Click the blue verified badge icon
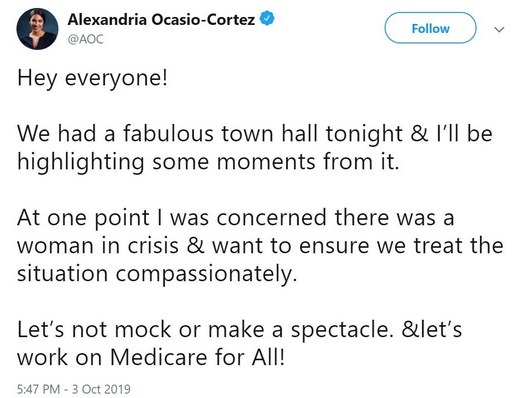This screenshot has height=398, width=518. click(x=267, y=19)
